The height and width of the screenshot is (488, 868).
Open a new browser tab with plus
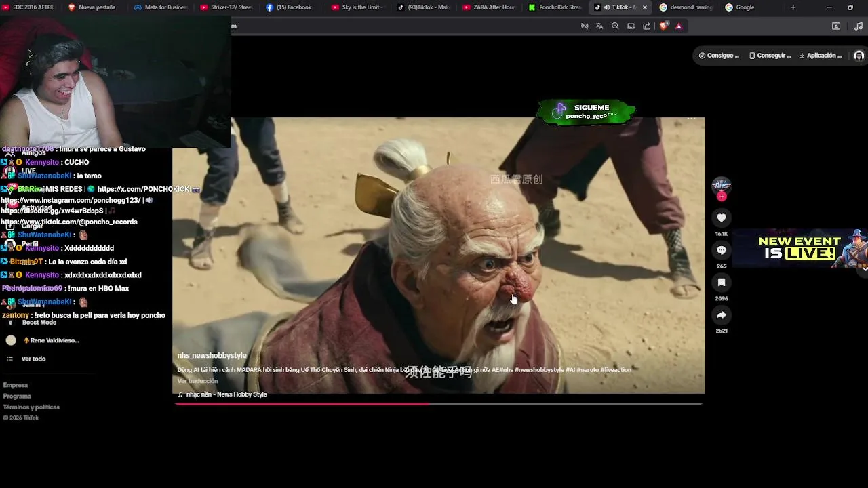793,7
